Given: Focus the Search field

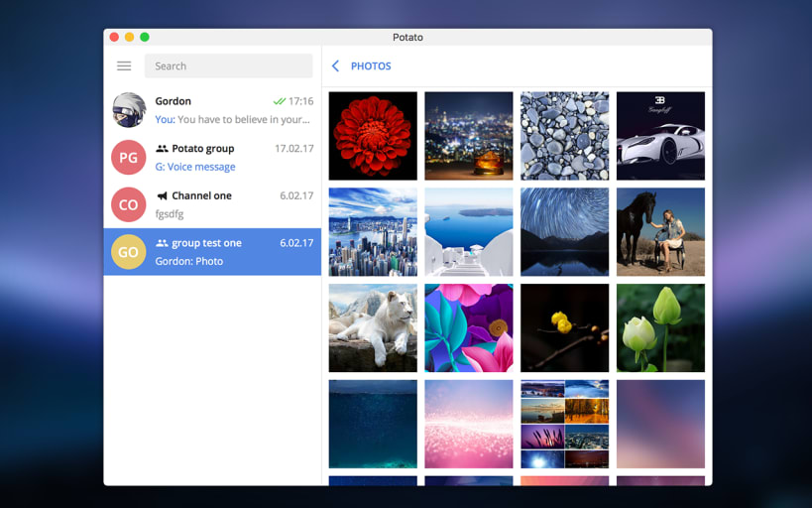Looking at the screenshot, I should pyautogui.click(x=228, y=65).
